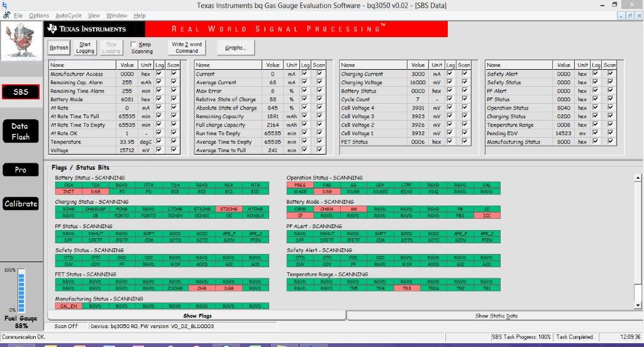This screenshot has width=644, height=347.
Task: Click the CAL_EN flag in Manufacturing Status
Action: click(69, 306)
